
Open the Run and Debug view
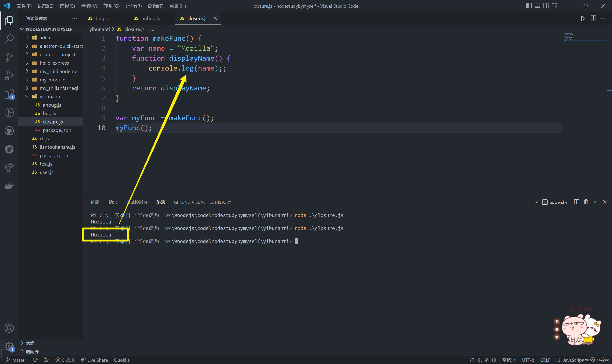click(x=9, y=76)
